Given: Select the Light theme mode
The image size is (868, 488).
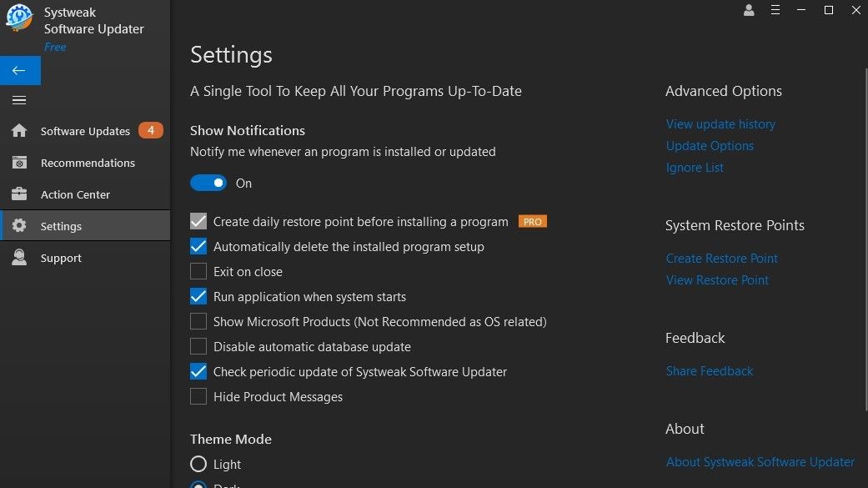Looking at the screenshot, I should (x=198, y=464).
